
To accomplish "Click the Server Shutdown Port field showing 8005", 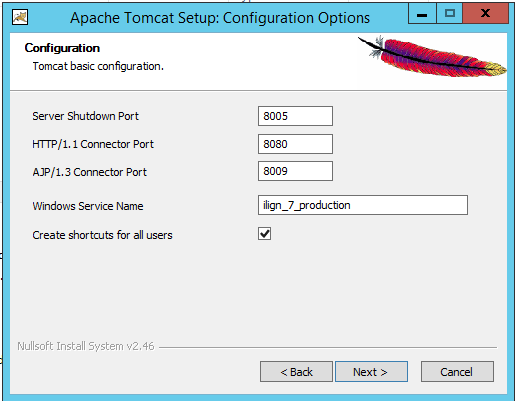I will pos(295,116).
